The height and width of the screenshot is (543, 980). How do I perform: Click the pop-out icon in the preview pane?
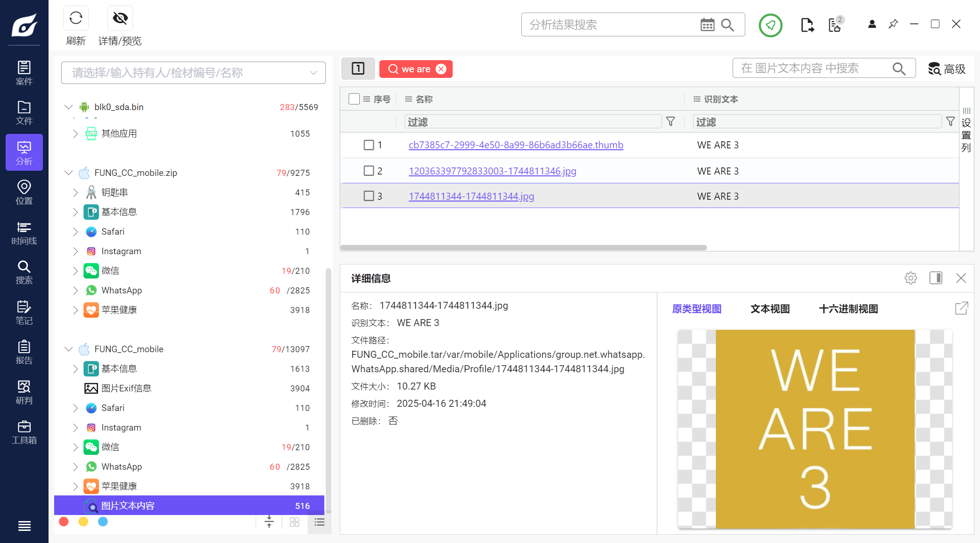pyautogui.click(x=961, y=308)
